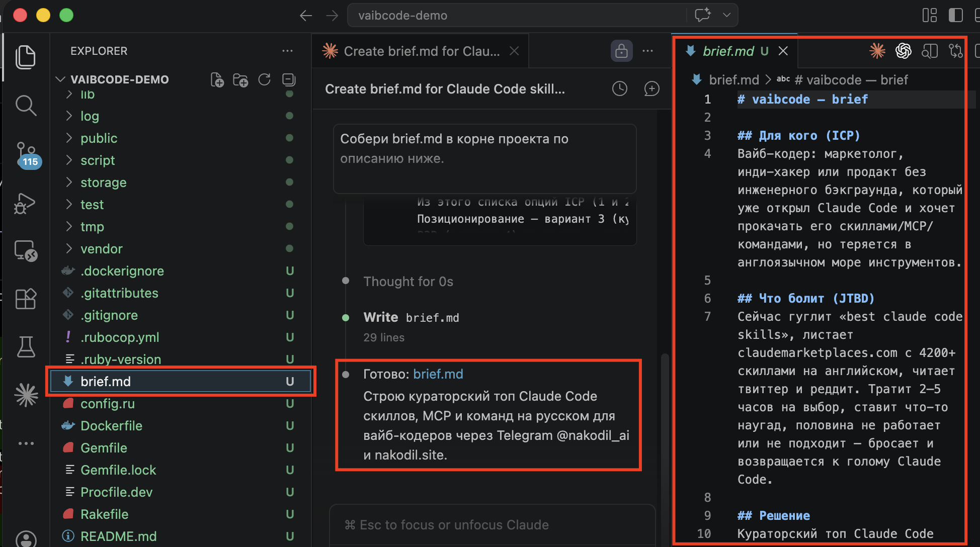The width and height of the screenshot is (980, 547).
Task: Expand the 'Thought for 0s' step
Action: tap(409, 282)
